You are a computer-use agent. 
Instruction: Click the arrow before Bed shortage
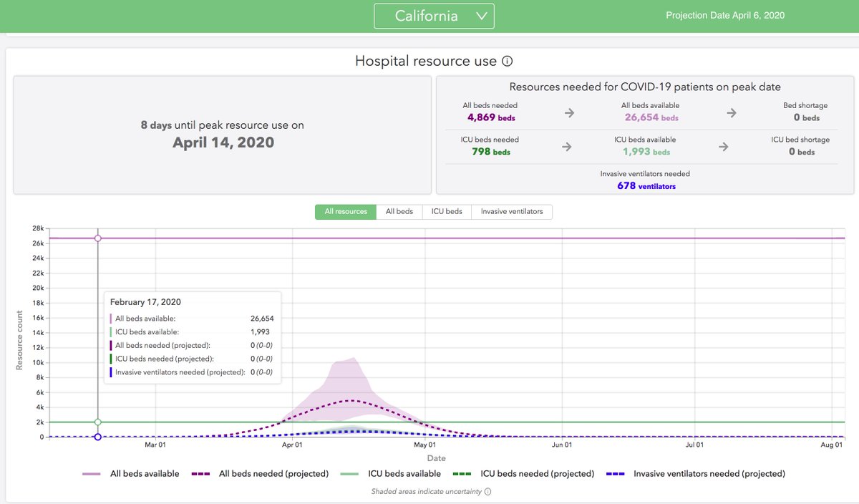[x=732, y=113]
